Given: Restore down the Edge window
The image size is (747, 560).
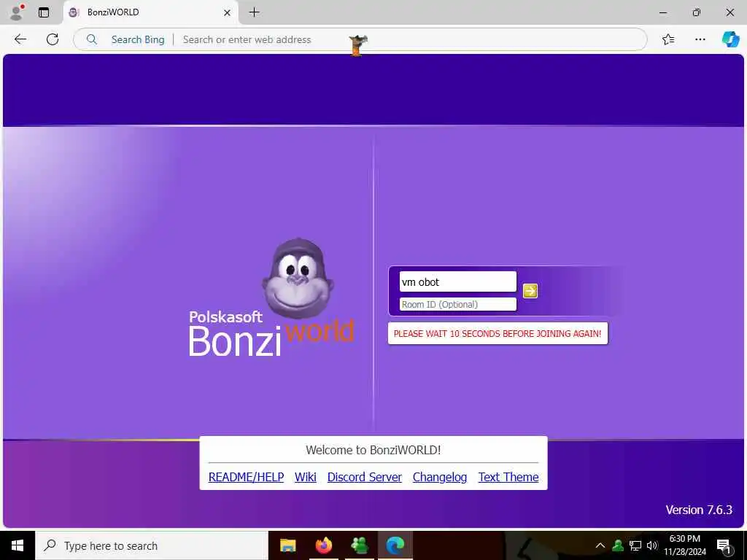Looking at the screenshot, I should [x=697, y=12].
